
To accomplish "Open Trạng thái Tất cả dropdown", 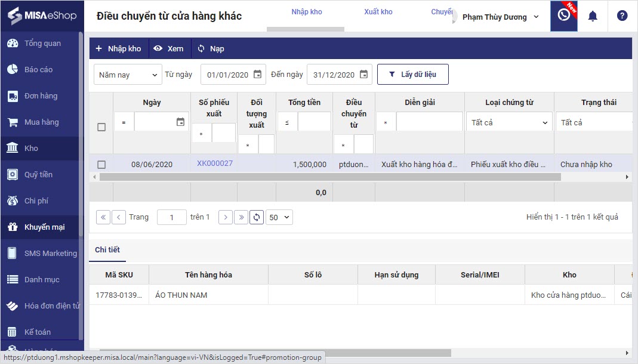I will click(x=595, y=122).
